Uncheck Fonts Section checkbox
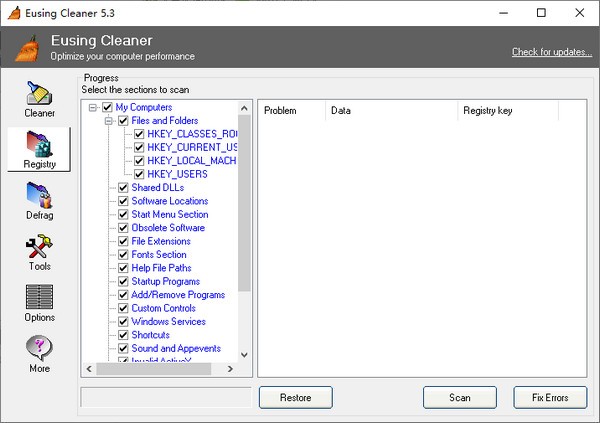 [x=123, y=255]
